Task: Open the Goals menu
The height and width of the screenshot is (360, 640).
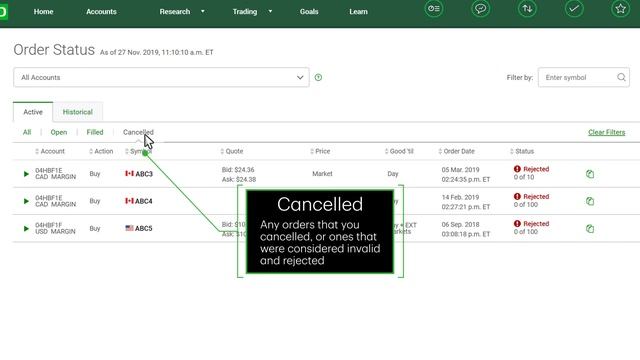Action: (x=309, y=11)
